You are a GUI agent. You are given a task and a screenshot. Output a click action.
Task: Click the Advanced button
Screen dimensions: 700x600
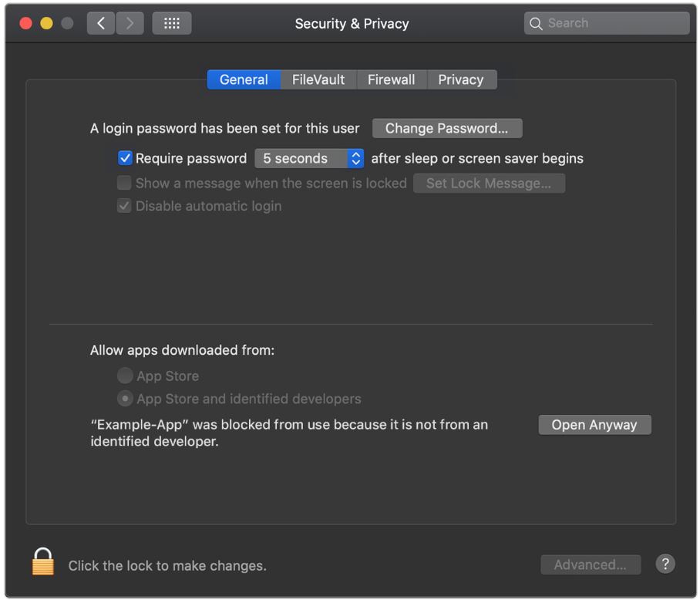tap(591, 565)
